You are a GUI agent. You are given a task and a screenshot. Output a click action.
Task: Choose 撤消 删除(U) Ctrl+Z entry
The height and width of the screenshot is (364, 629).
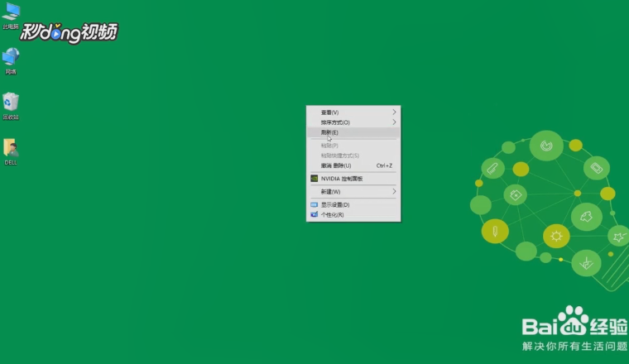tap(353, 165)
